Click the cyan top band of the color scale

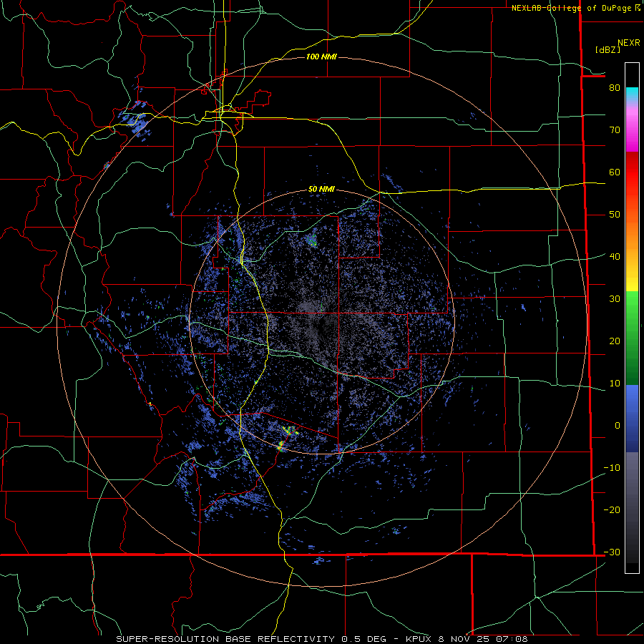pyautogui.click(x=632, y=94)
